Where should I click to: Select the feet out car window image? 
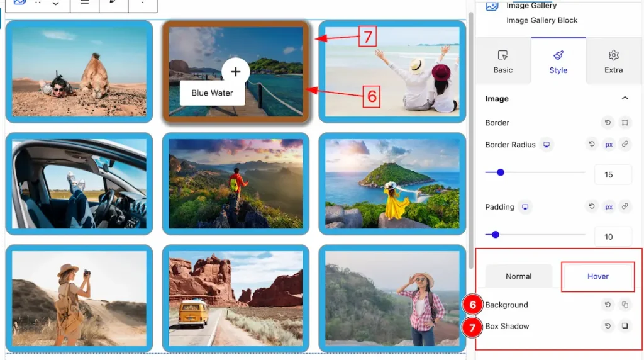tap(79, 184)
